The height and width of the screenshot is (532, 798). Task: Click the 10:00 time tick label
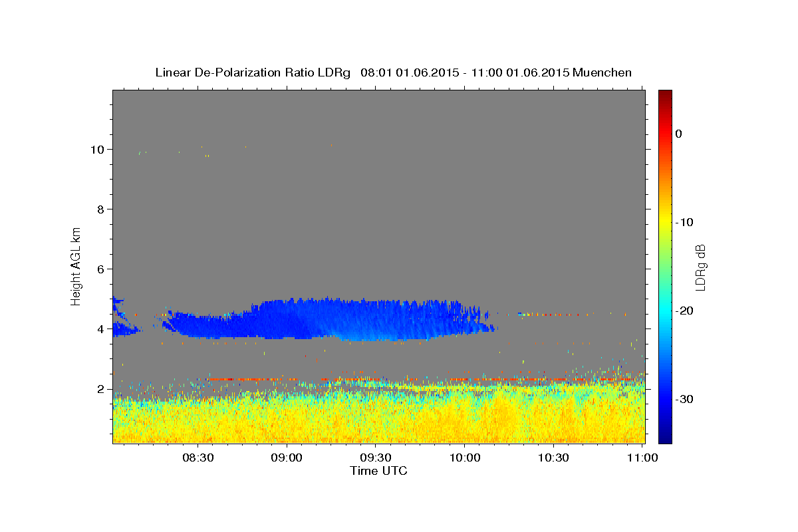[464, 458]
